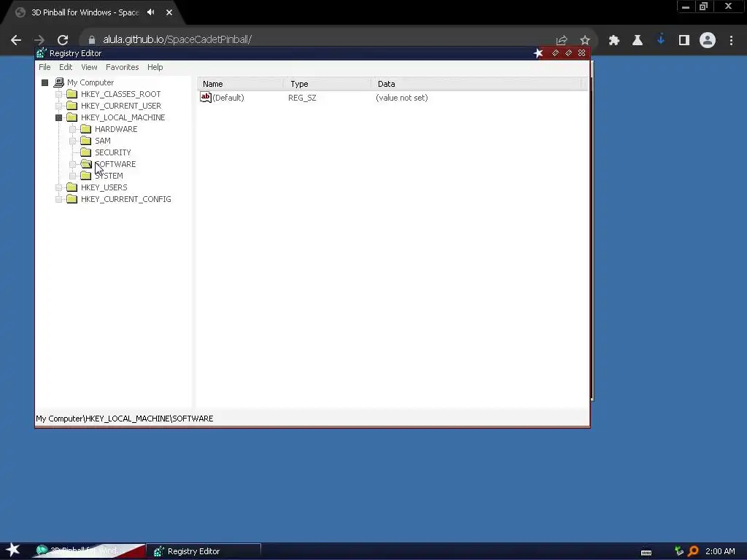The image size is (747, 560).
Task: Open the Edit menu
Action: pos(66,67)
